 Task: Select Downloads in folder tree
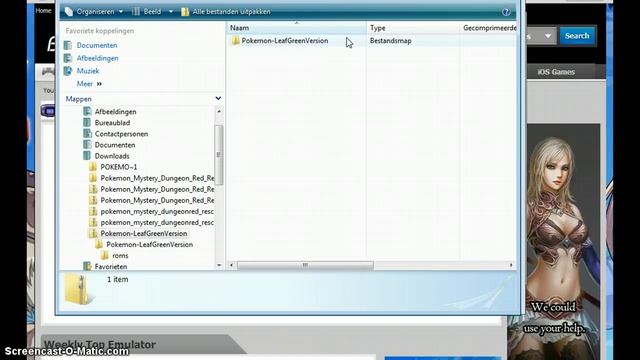(112, 156)
